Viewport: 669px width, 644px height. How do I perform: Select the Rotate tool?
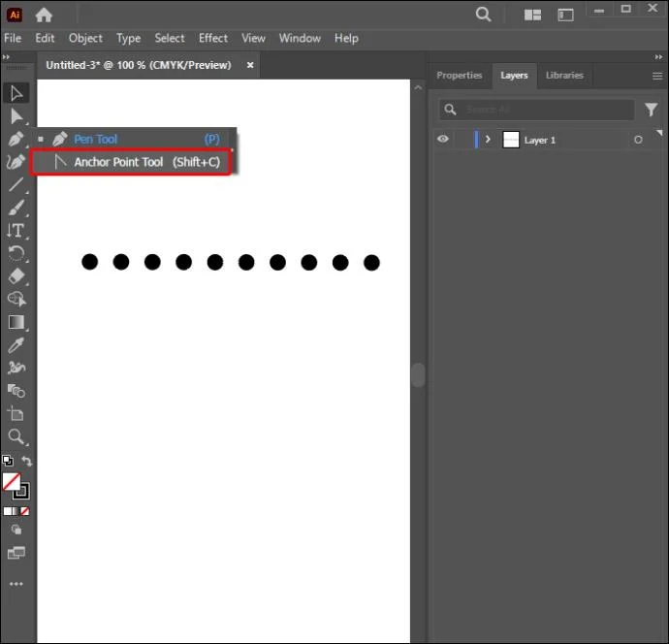(16, 253)
